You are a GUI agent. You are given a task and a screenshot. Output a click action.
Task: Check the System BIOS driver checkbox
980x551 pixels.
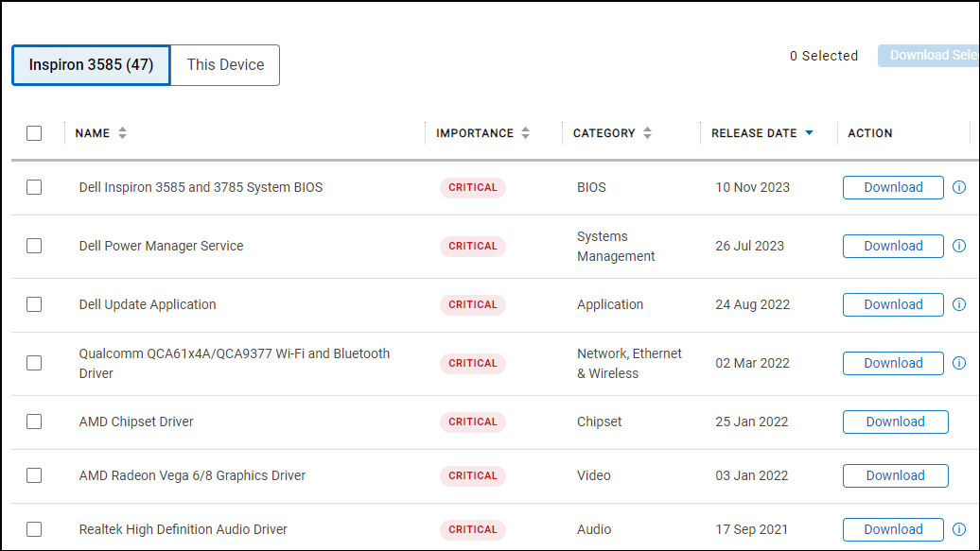[x=34, y=187]
